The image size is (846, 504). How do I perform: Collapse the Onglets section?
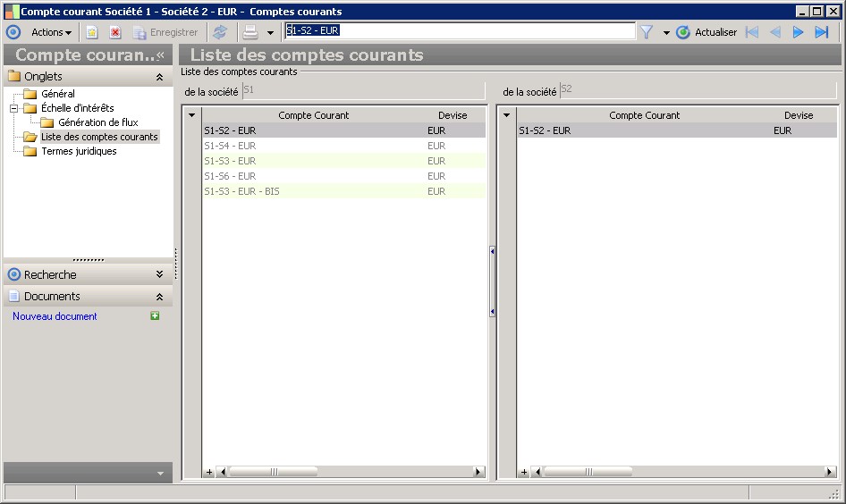pos(160,77)
